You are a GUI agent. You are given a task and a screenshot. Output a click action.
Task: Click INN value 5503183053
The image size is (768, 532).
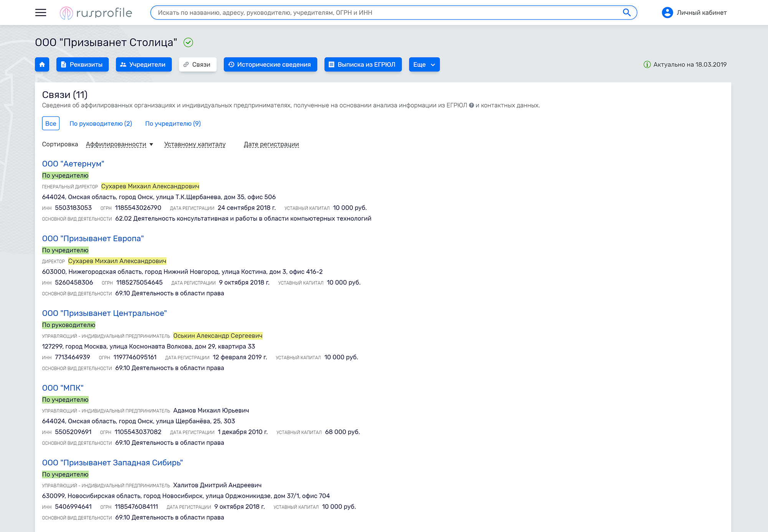point(73,208)
